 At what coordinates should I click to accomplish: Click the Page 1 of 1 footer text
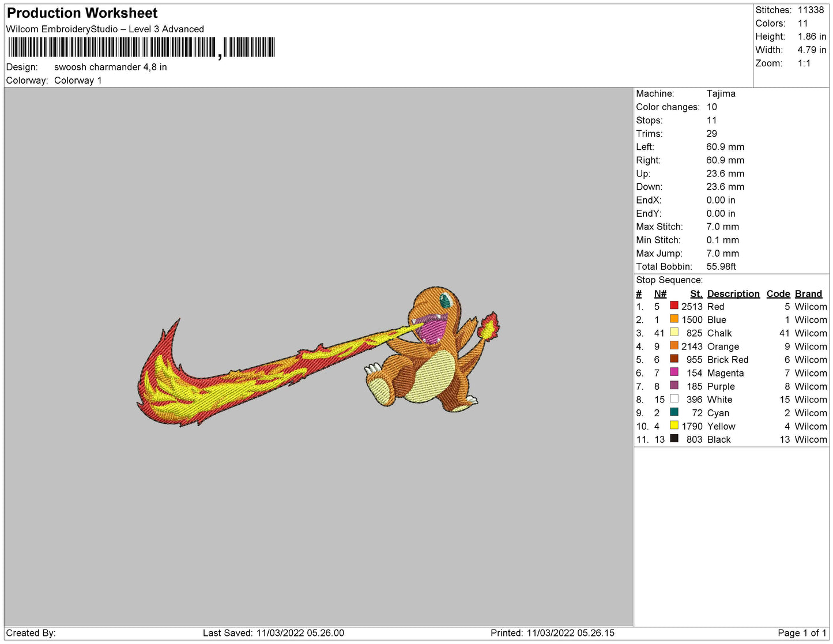802,632
